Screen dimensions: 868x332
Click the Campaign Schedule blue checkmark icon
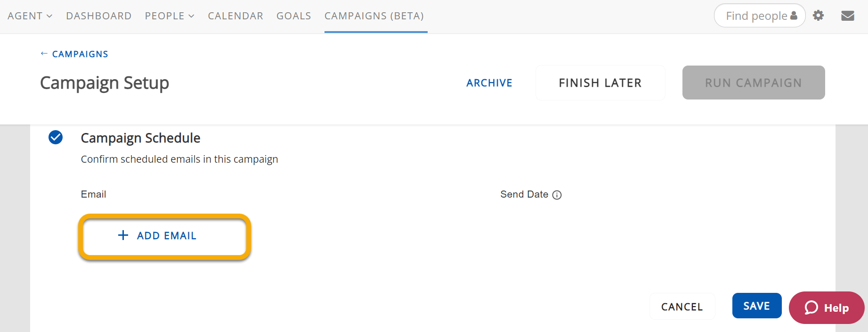click(x=56, y=137)
